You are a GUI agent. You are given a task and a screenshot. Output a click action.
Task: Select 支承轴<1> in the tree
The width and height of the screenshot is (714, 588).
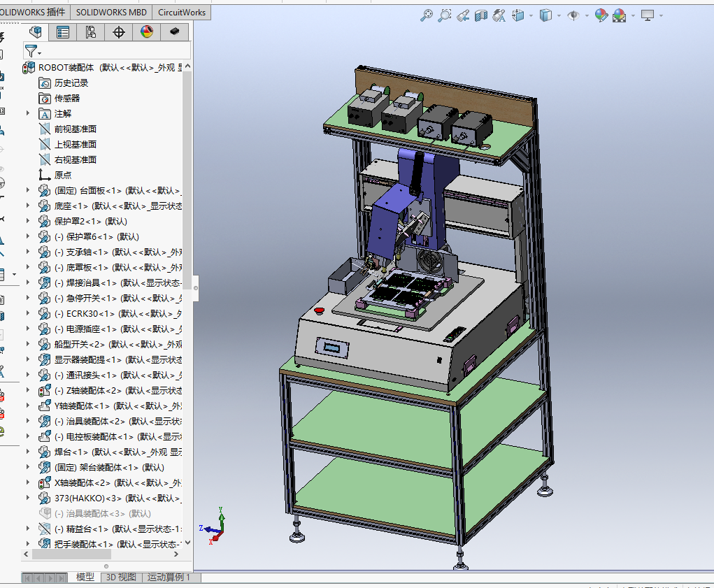pyautogui.click(x=118, y=252)
